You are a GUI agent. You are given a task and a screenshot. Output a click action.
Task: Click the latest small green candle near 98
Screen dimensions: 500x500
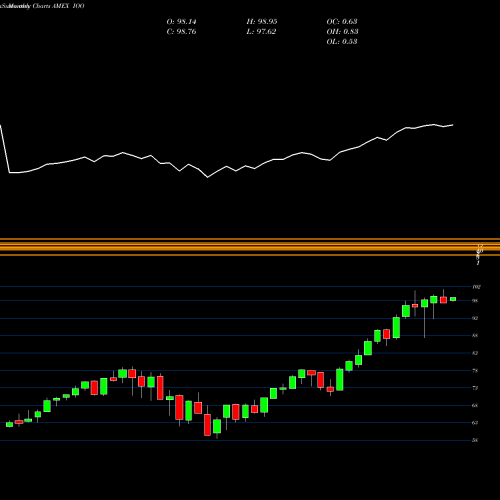[x=453, y=299]
